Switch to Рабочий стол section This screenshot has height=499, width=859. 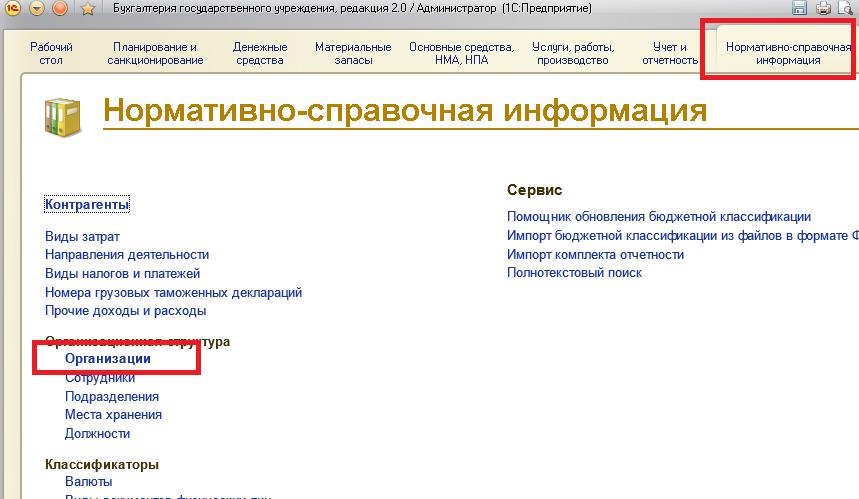click(51, 54)
